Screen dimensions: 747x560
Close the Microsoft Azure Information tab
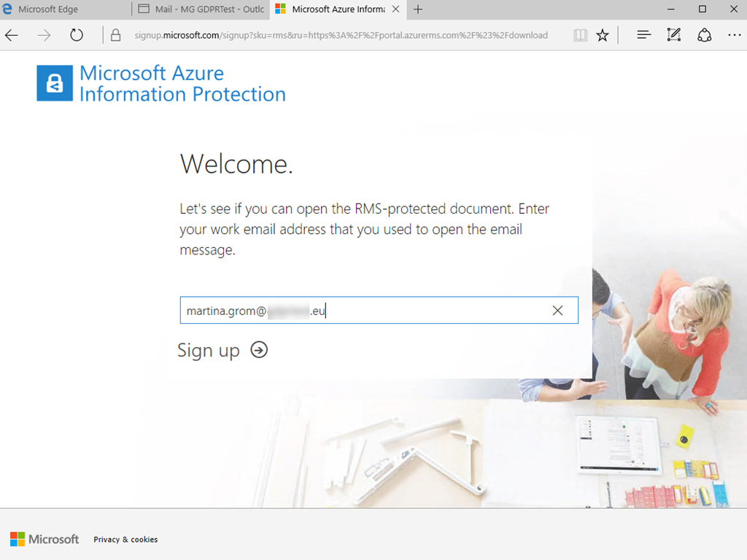pyautogui.click(x=395, y=9)
